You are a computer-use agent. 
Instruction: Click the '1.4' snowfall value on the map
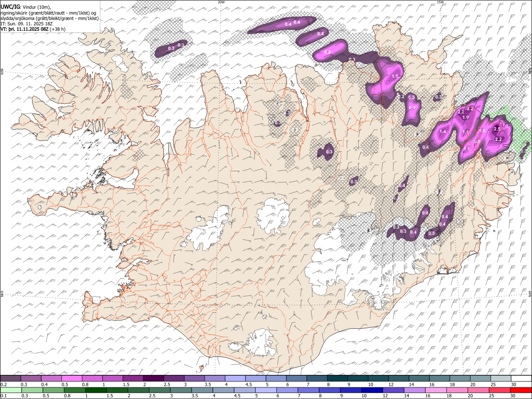[443, 132]
